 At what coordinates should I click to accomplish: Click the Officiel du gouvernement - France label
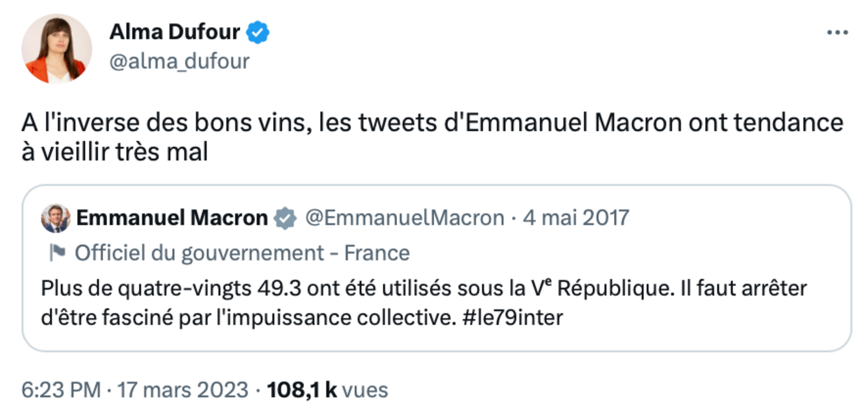[x=242, y=253]
